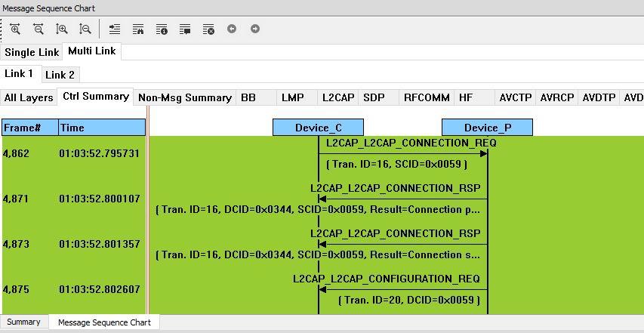The height and width of the screenshot is (333, 644).
Task: Open the Link 2 tab
Action: tap(60, 75)
